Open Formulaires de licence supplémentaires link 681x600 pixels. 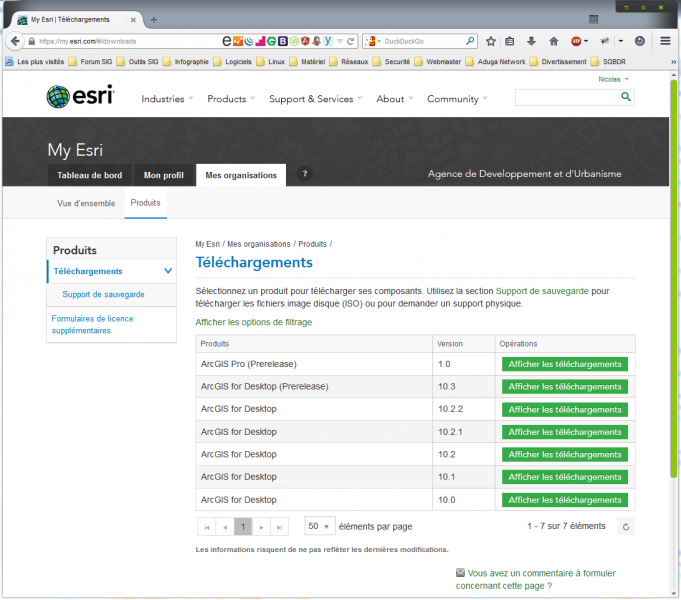point(92,324)
